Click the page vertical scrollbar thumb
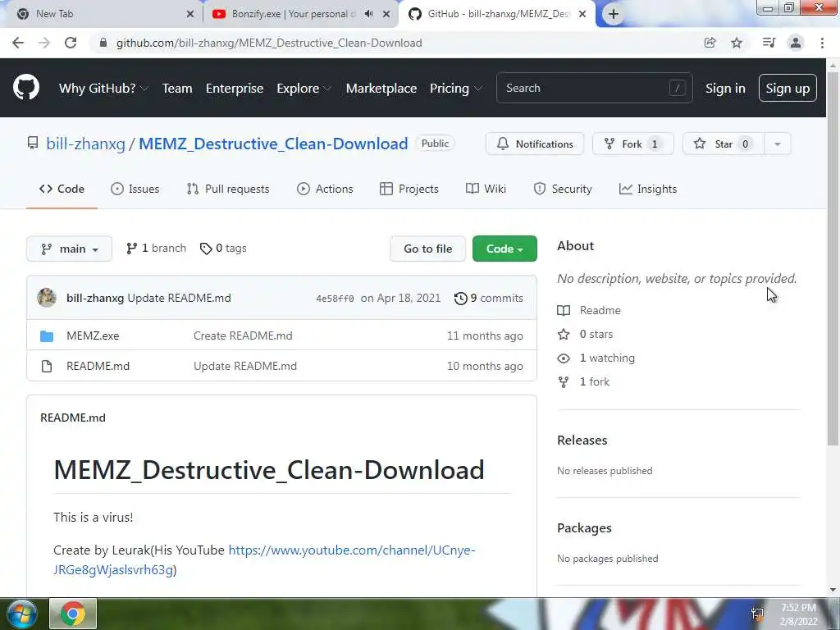This screenshot has width=840, height=630. pyautogui.click(x=833, y=258)
